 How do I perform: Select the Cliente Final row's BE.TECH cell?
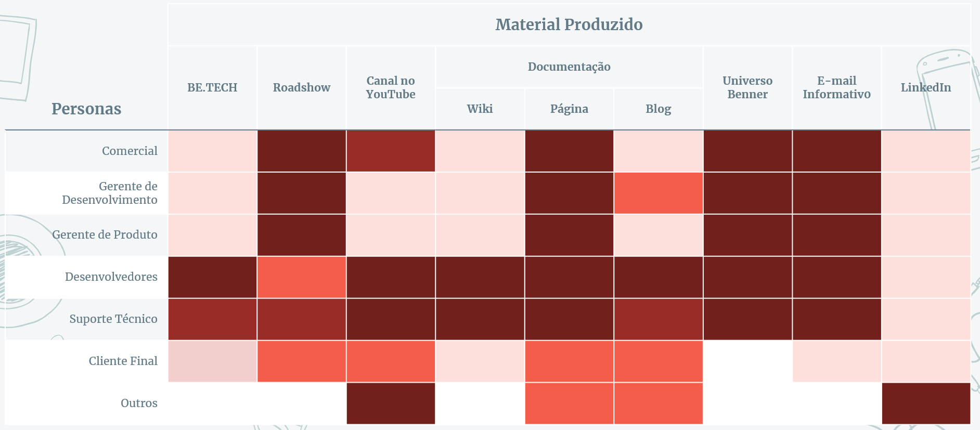tap(212, 361)
